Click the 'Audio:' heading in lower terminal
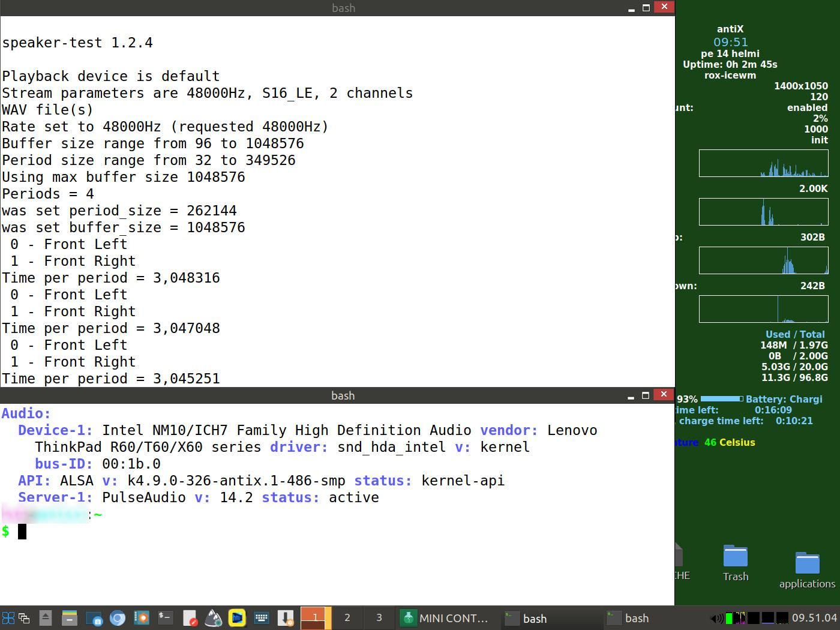This screenshot has height=630, width=840. pos(26,413)
